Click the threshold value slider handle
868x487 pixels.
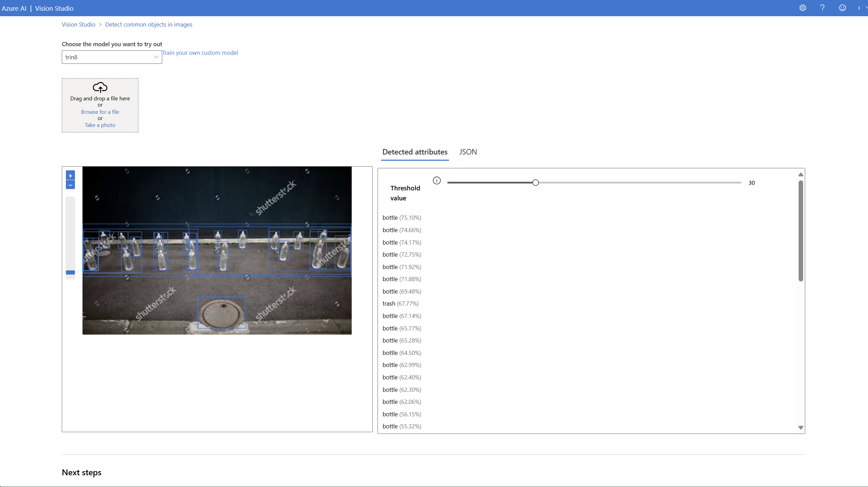click(x=535, y=183)
